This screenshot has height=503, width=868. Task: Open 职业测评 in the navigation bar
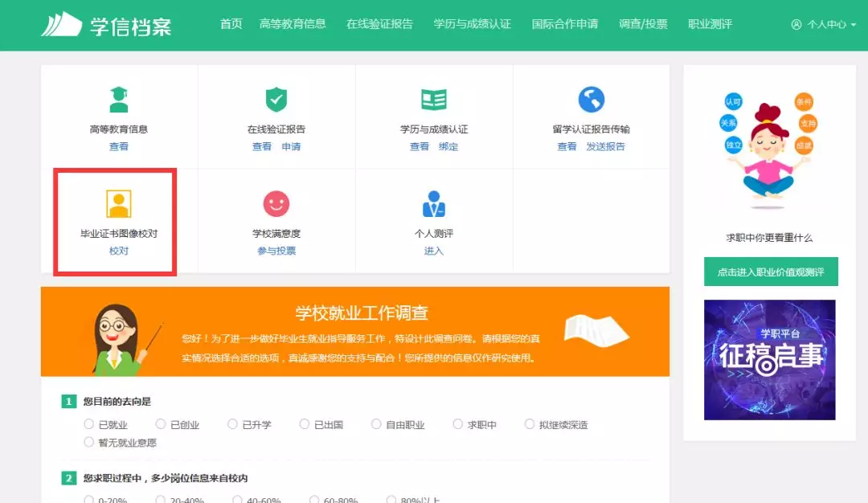(710, 24)
